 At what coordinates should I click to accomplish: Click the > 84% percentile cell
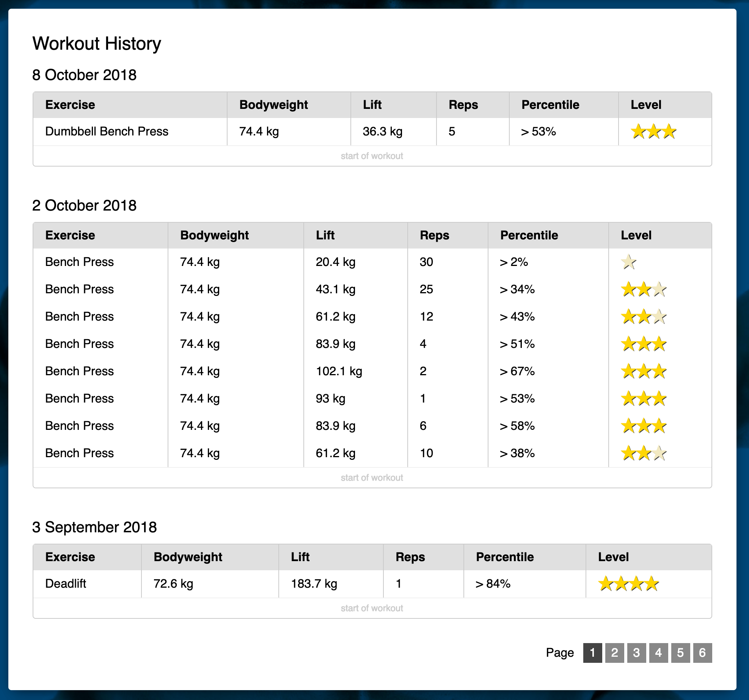pos(493,584)
